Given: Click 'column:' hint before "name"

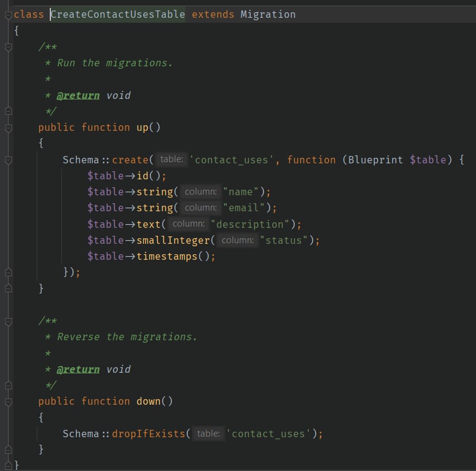Looking at the screenshot, I should (x=201, y=192).
